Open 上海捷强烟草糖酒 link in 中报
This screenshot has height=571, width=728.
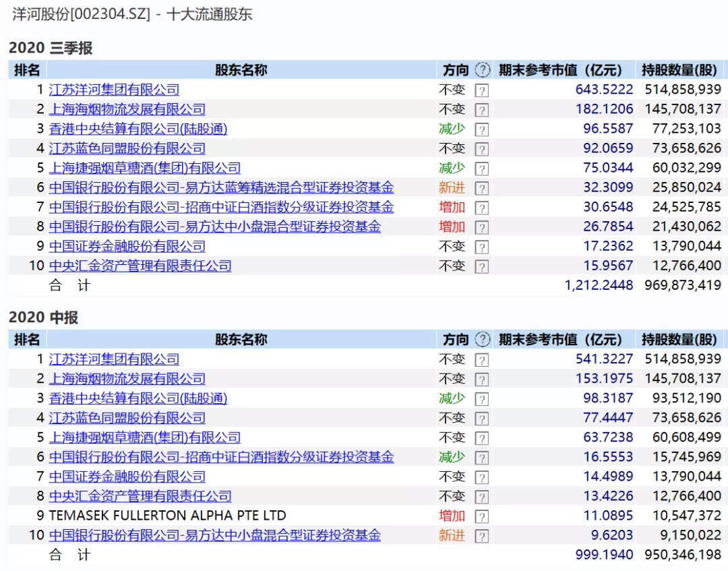[x=145, y=437]
